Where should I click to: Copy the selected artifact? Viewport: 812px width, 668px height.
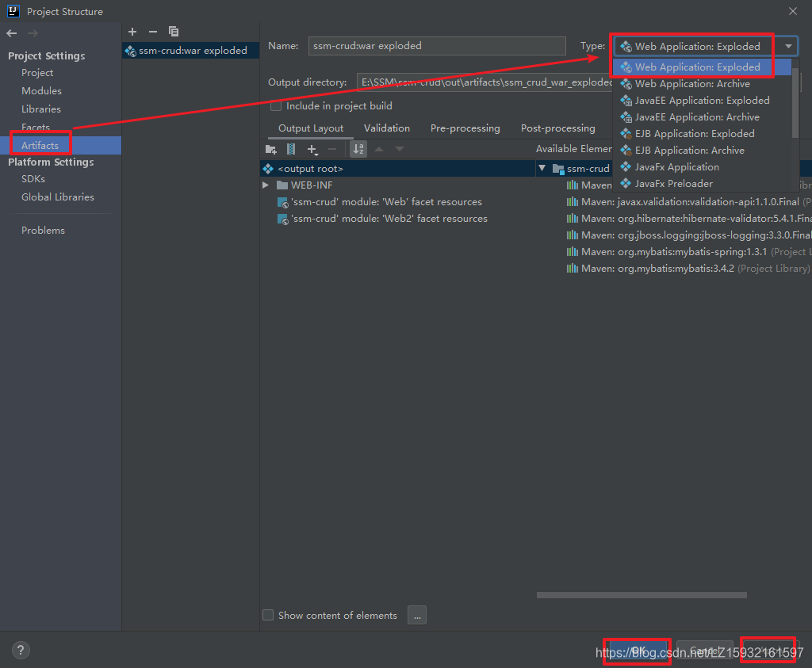coord(174,32)
